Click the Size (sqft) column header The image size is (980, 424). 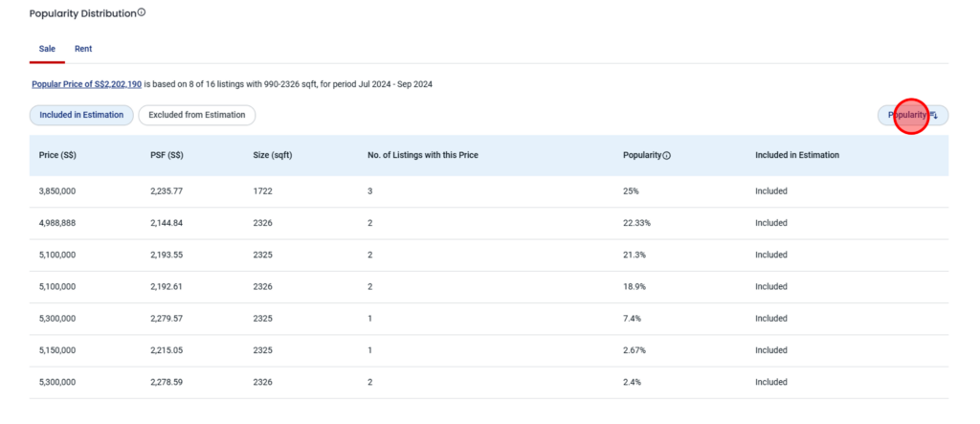(273, 155)
